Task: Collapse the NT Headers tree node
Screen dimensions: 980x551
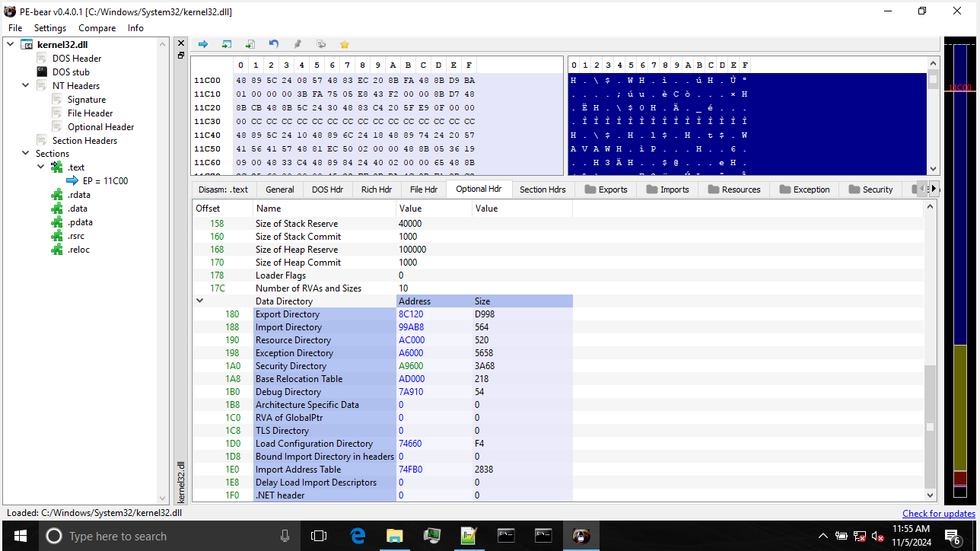Action: (25, 86)
